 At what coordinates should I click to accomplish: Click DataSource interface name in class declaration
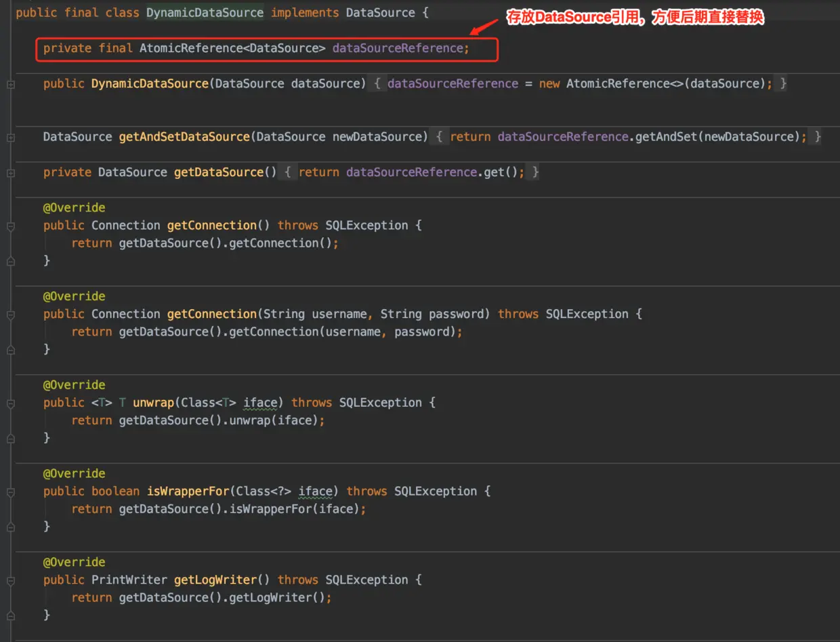point(380,12)
